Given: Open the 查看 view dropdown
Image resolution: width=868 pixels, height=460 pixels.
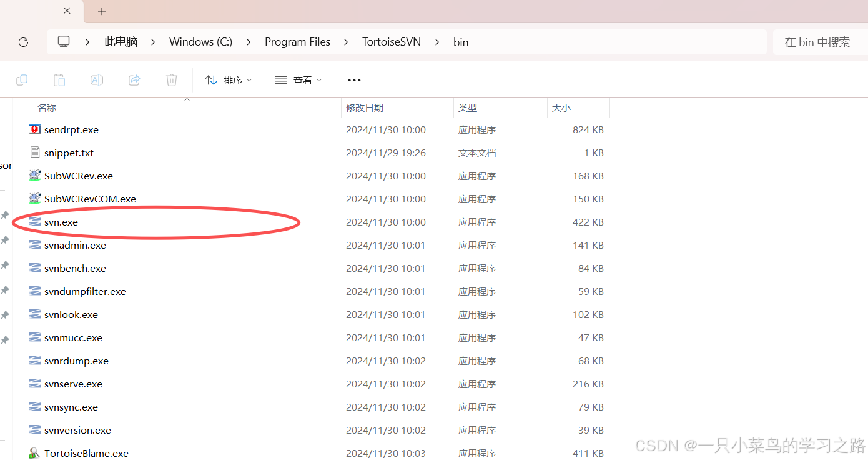Looking at the screenshot, I should coord(298,80).
